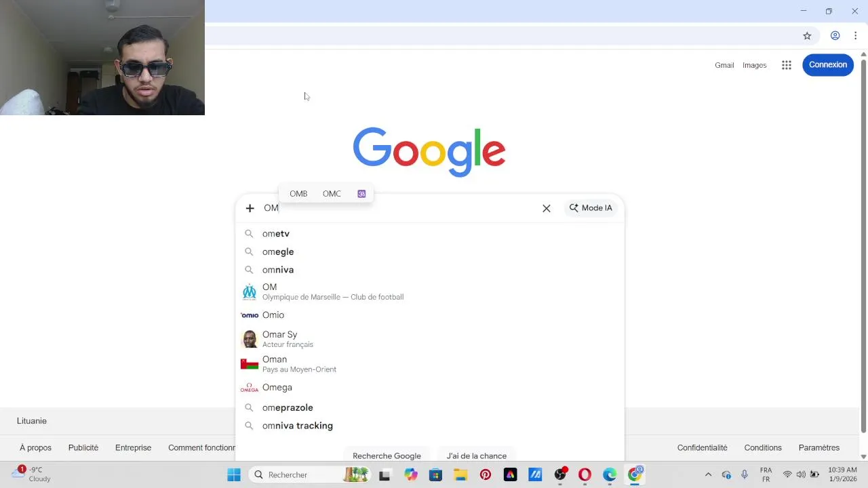The height and width of the screenshot is (488, 868).
Task: Click the scrollbar down arrow
Action: coord(863,456)
